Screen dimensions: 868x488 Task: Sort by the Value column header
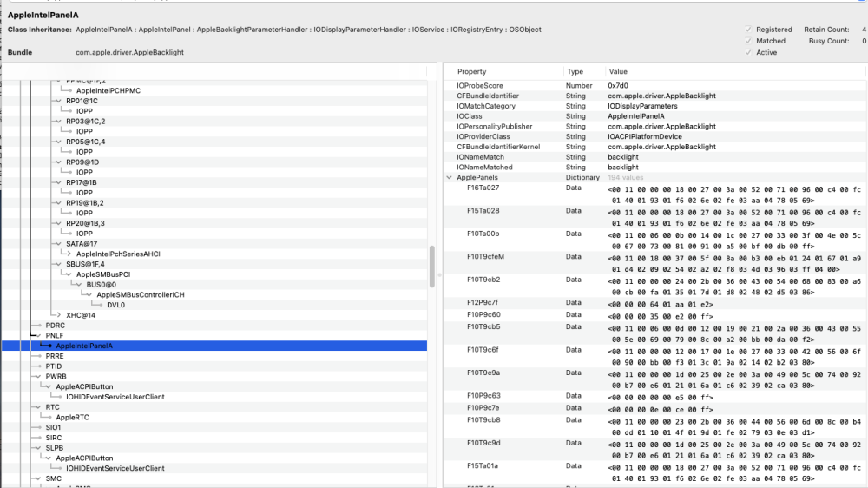(618, 71)
